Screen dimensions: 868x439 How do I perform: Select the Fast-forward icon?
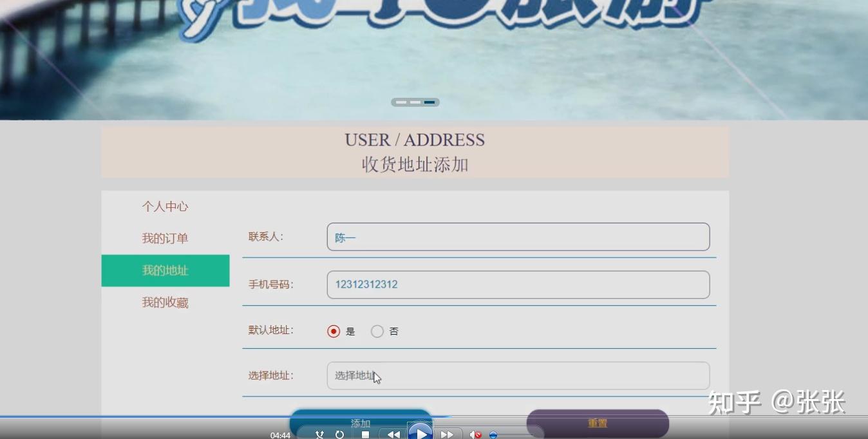point(448,434)
